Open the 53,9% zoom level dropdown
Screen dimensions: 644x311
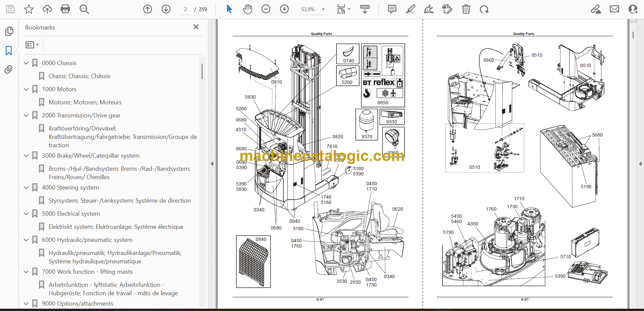click(312, 9)
